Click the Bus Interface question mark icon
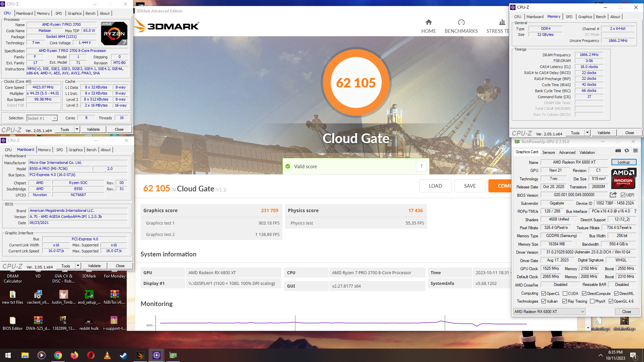This screenshot has width=644, height=362. pos(635,211)
